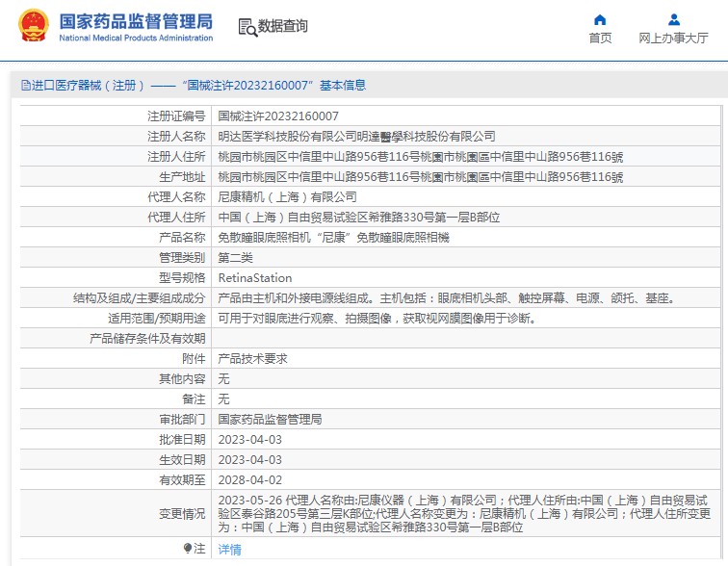The image size is (728, 566).
Task: Click the 产品名称 label
Action: (x=182, y=238)
